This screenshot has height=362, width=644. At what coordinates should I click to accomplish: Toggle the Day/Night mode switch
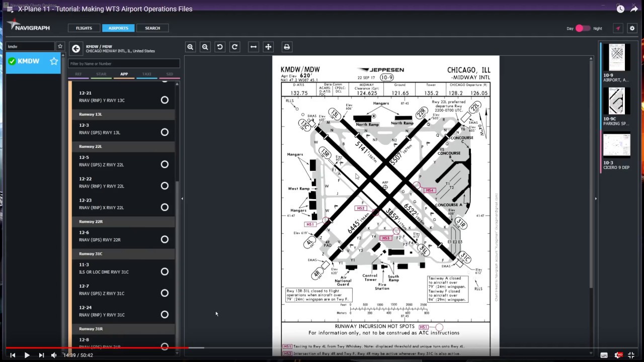pyautogui.click(x=583, y=28)
